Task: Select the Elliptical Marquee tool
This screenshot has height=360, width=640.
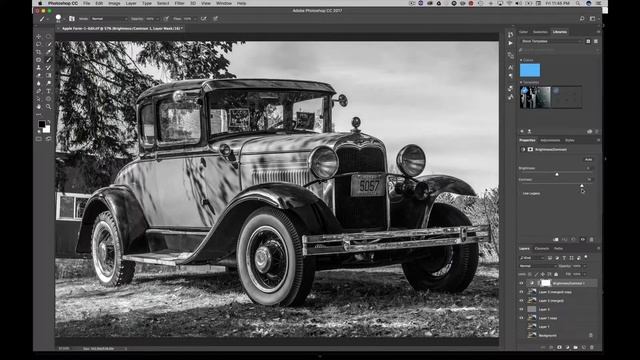Action: point(49,36)
